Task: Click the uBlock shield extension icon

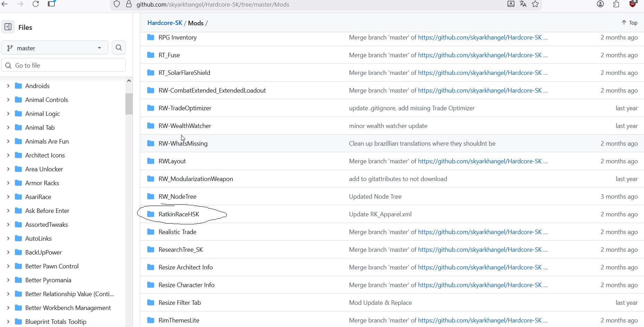Action: 633,4
